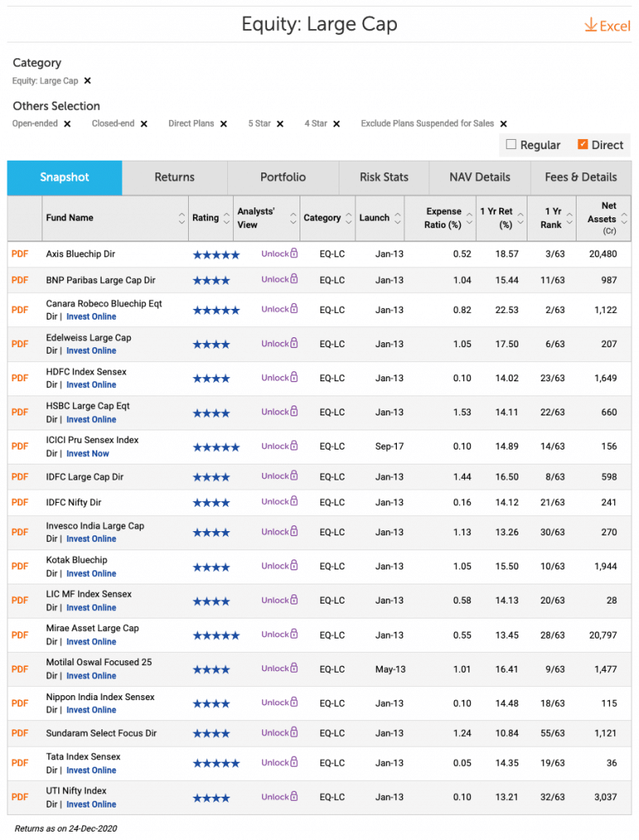Sort by Net Assets column
639x840 pixels.
coord(624,218)
